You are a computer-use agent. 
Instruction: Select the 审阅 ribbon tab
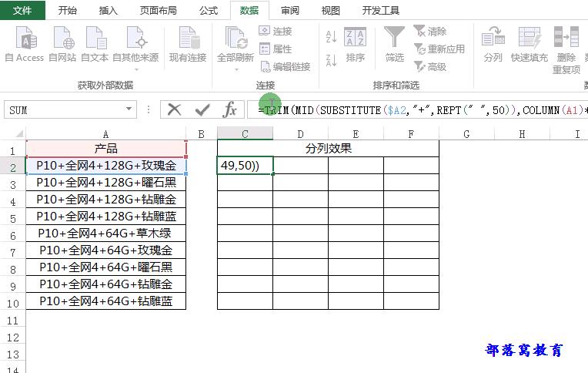point(290,10)
